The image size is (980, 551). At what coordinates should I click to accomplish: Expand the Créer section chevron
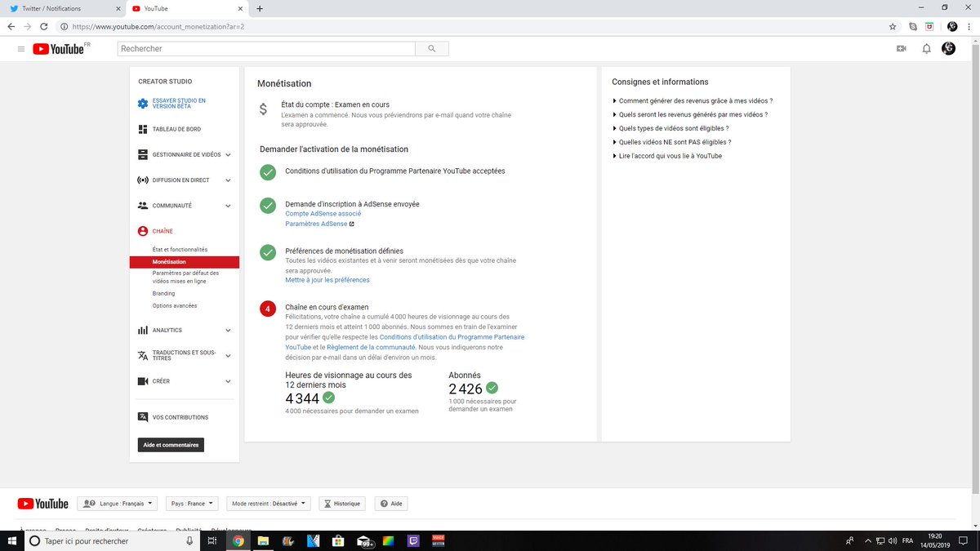pyautogui.click(x=228, y=381)
